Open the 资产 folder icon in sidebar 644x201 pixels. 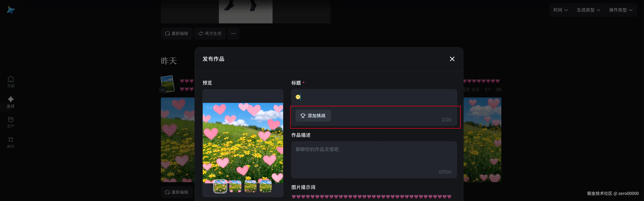coord(10,119)
